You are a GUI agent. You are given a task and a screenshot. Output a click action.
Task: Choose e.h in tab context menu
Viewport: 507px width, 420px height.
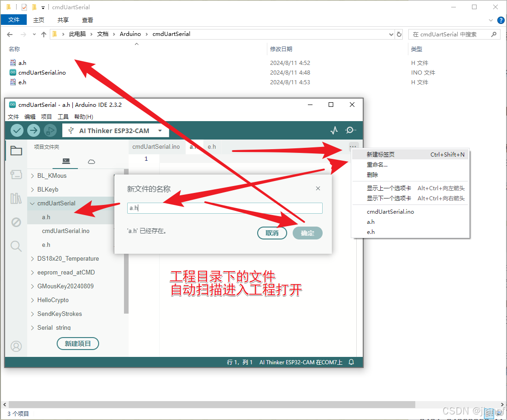[410, 232]
